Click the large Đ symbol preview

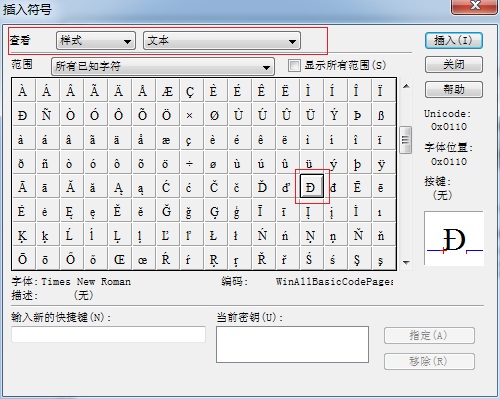pyautogui.click(x=454, y=238)
